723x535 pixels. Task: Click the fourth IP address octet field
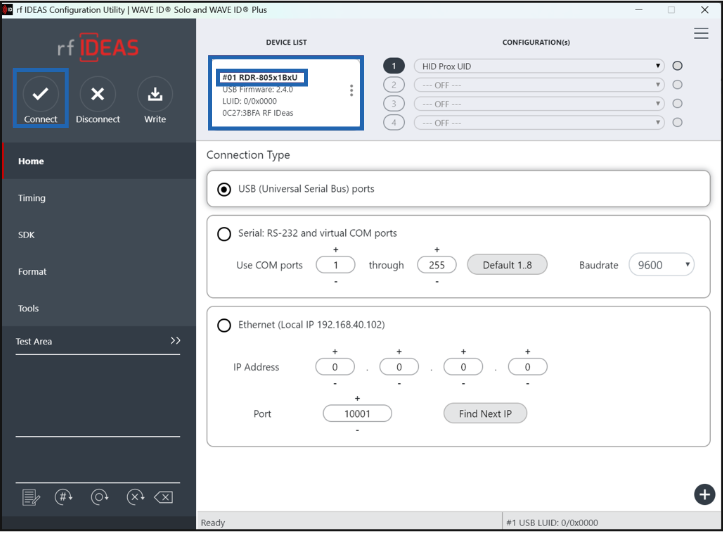tap(527, 367)
